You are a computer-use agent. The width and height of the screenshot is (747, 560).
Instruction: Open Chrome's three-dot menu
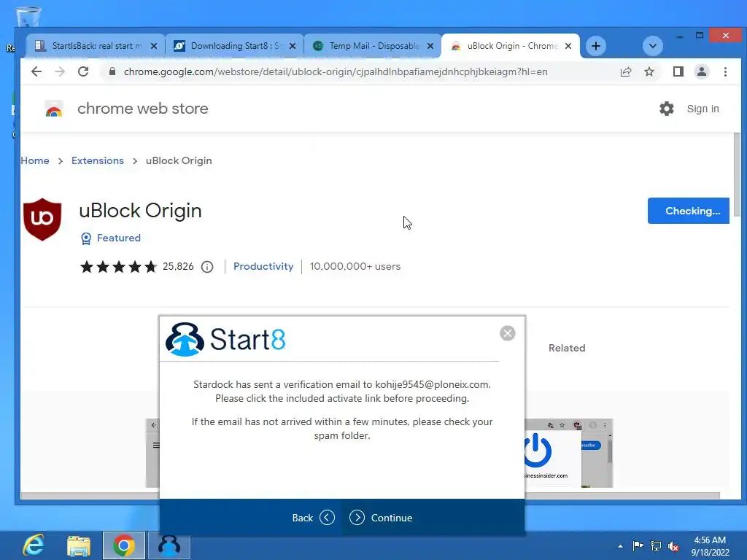point(725,72)
